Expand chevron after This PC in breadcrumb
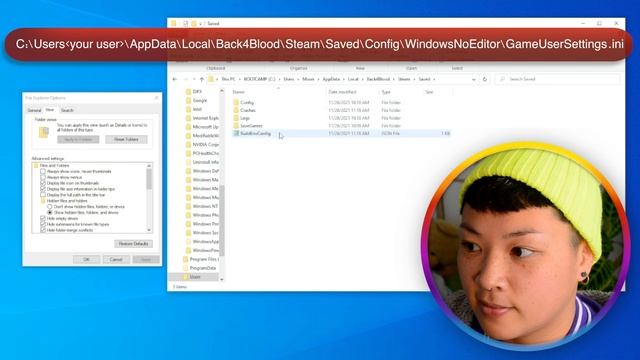 click(240, 79)
